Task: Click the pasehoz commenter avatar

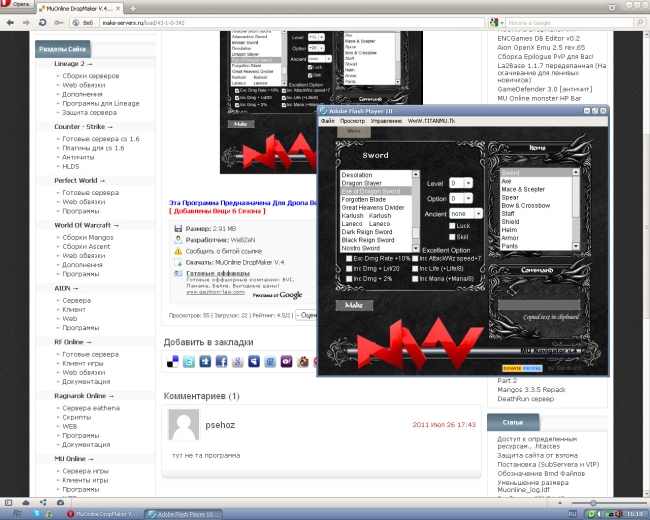Action: point(184,425)
